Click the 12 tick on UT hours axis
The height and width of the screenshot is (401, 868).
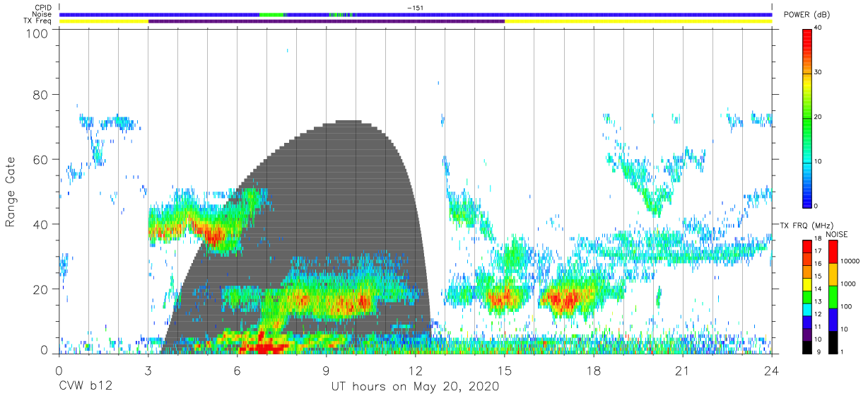click(416, 371)
